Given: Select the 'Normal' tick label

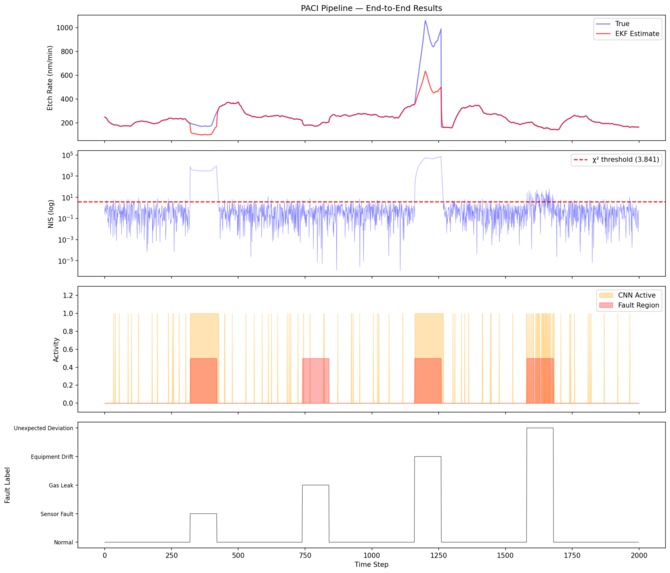Looking at the screenshot, I should click(x=63, y=542).
